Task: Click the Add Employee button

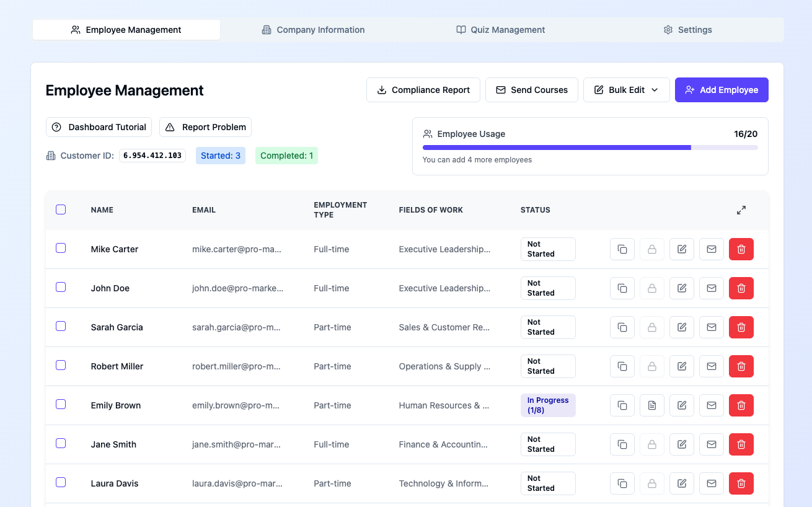Action: [x=722, y=89]
